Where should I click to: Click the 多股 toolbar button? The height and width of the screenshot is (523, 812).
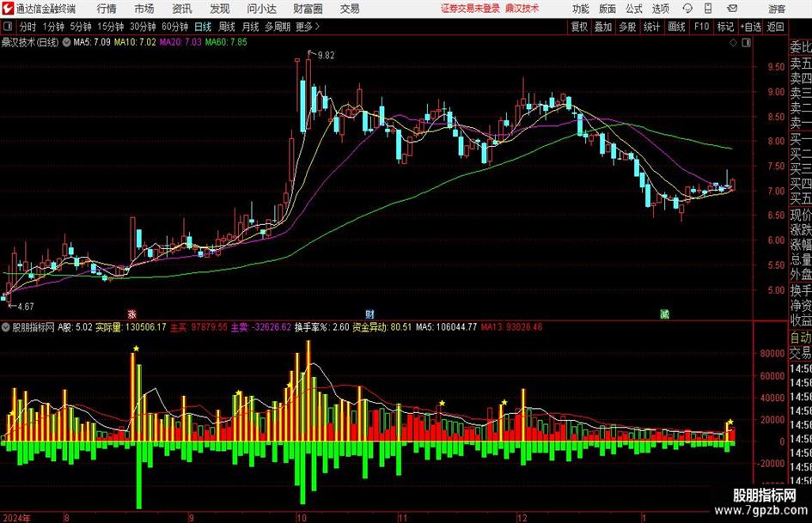click(627, 27)
